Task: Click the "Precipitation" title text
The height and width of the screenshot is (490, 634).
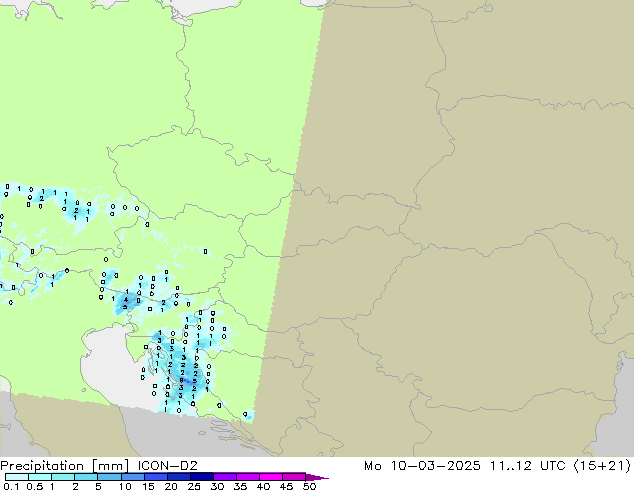Action: pos(42,466)
